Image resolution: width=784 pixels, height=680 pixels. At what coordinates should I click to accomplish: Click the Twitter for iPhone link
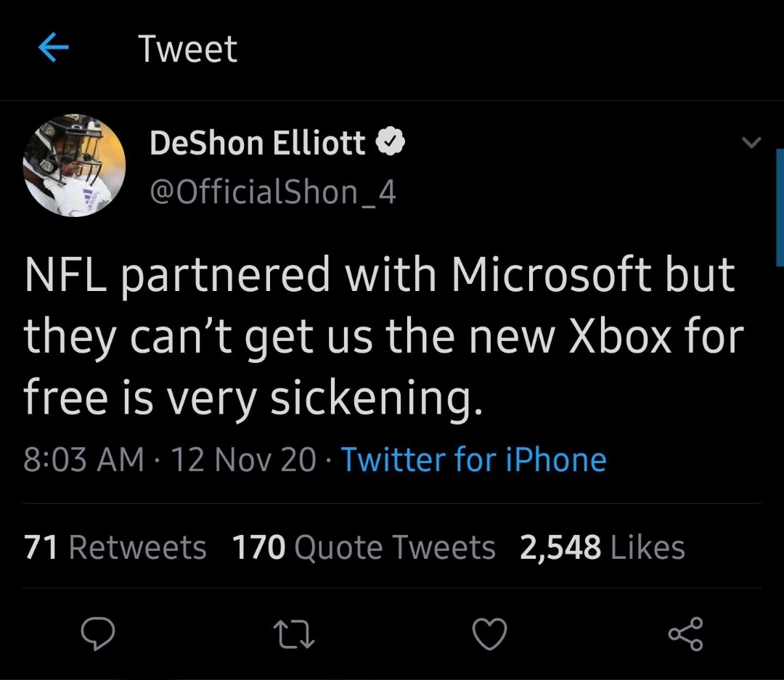473,459
